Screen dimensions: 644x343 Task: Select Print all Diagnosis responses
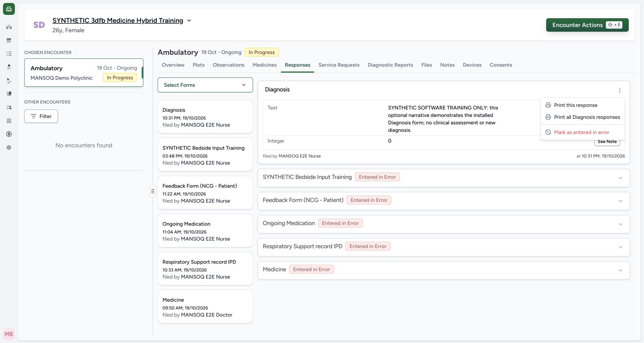coord(583,117)
